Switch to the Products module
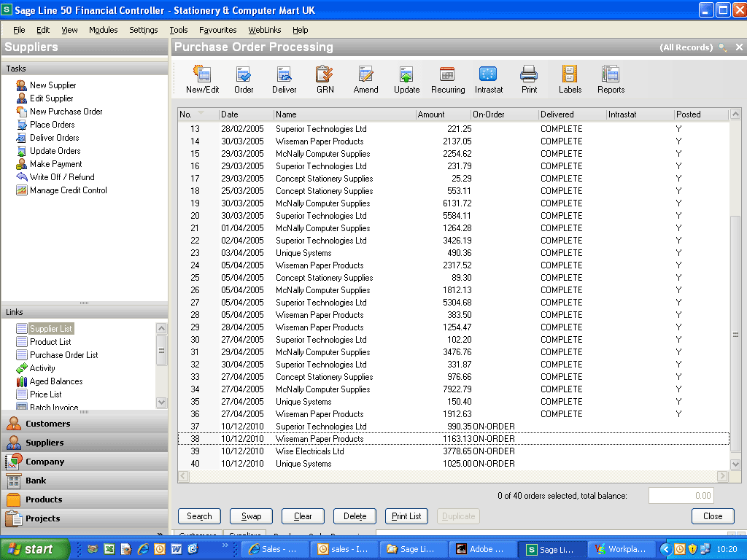The height and width of the screenshot is (560, 747). (x=85, y=499)
